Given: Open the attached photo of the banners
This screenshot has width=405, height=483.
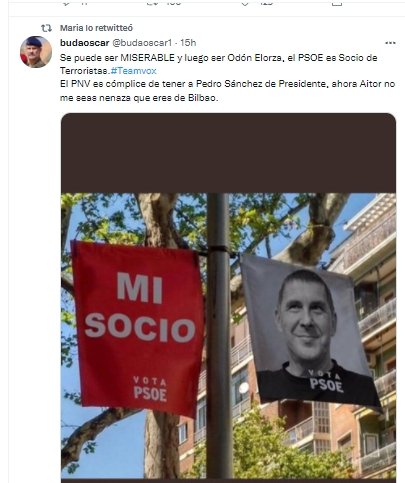Looking at the screenshot, I should 228,296.
